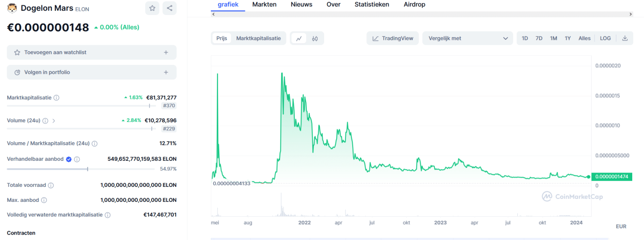
Task: Switch to the Over tab
Action: click(333, 5)
